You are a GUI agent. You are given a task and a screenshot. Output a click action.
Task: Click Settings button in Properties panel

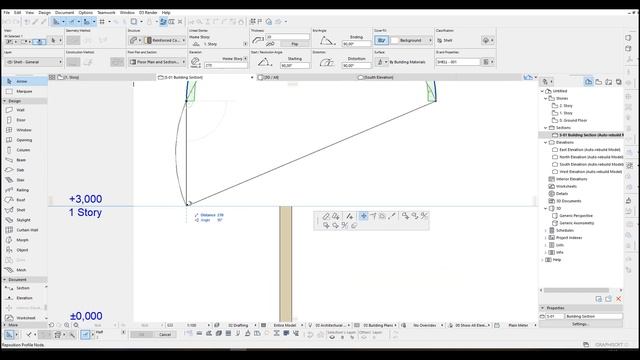point(580,324)
